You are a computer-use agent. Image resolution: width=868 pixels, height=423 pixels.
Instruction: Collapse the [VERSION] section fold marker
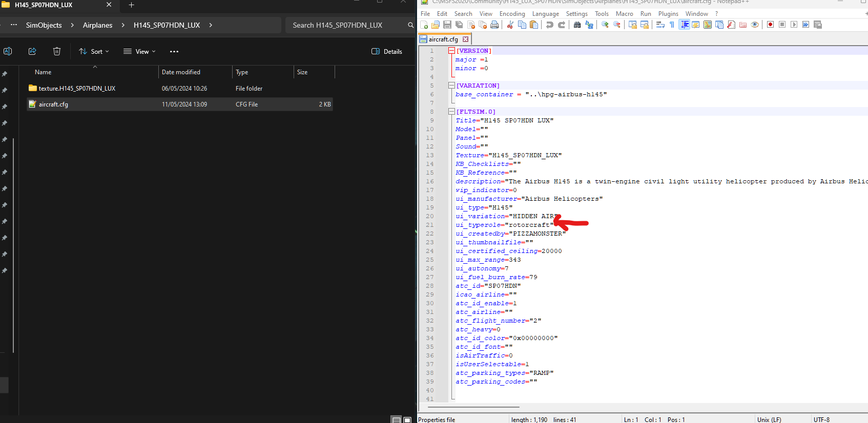(x=451, y=51)
